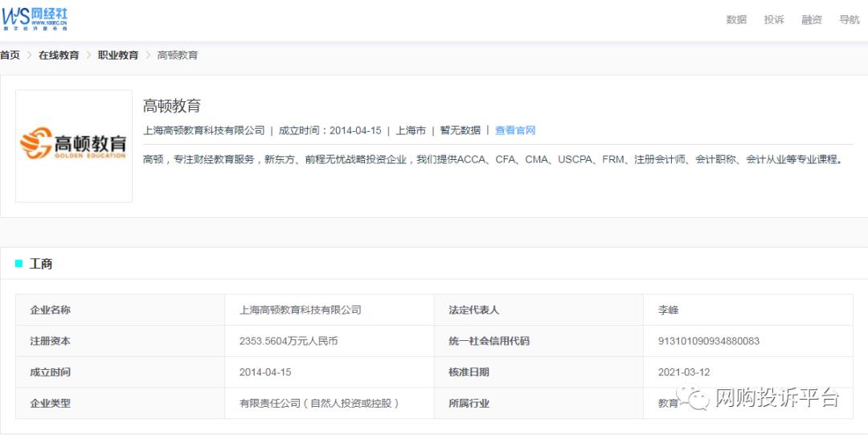Select 有限责任公司（自然人投资或控股） value
Image resolution: width=868 pixels, height=435 pixels.
[319, 404]
